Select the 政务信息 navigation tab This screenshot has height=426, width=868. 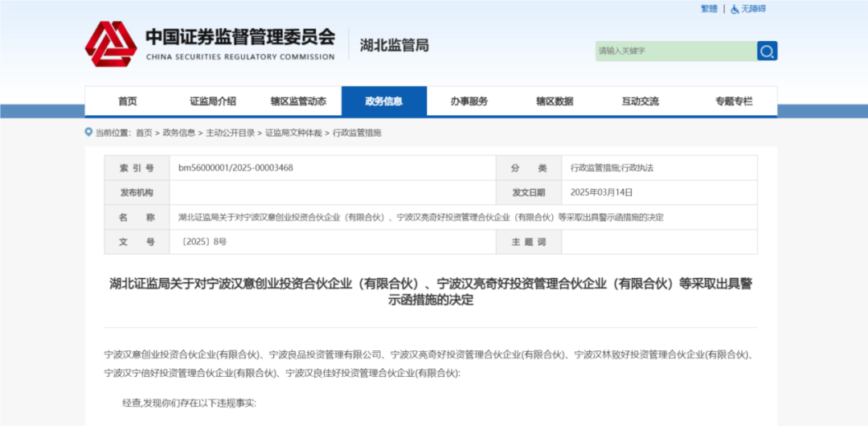384,101
